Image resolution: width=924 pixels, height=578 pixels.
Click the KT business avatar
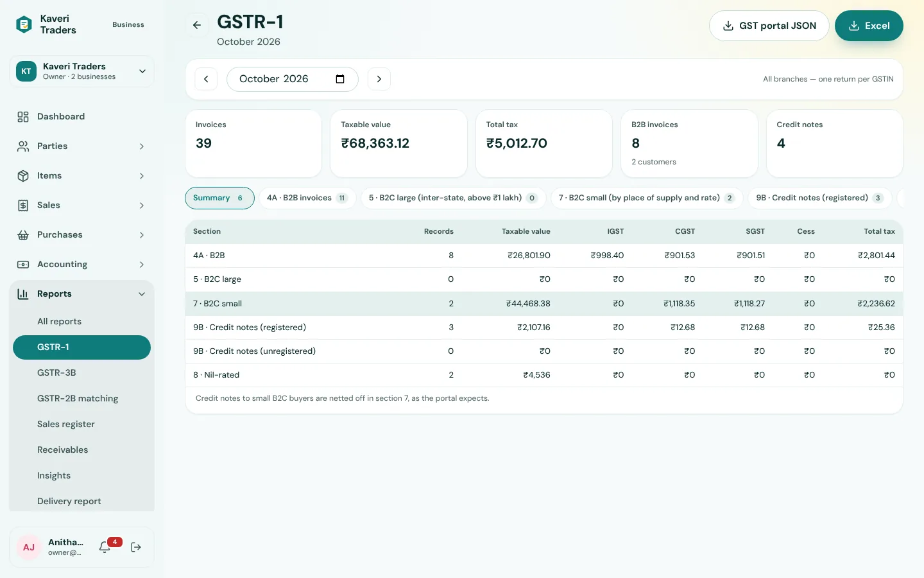pyautogui.click(x=26, y=71)
